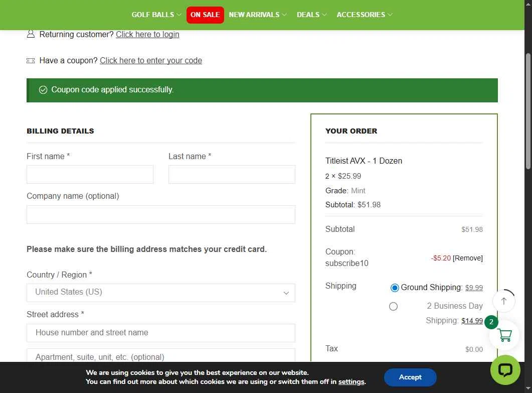
Task: Select 2 Business Day Shipping radio
Action: click(x=393, y=306)
